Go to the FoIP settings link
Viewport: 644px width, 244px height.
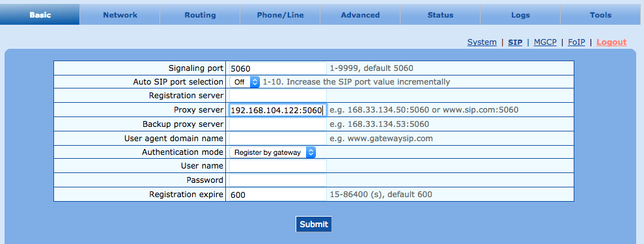pyautogui.click(x=576, y=42)
